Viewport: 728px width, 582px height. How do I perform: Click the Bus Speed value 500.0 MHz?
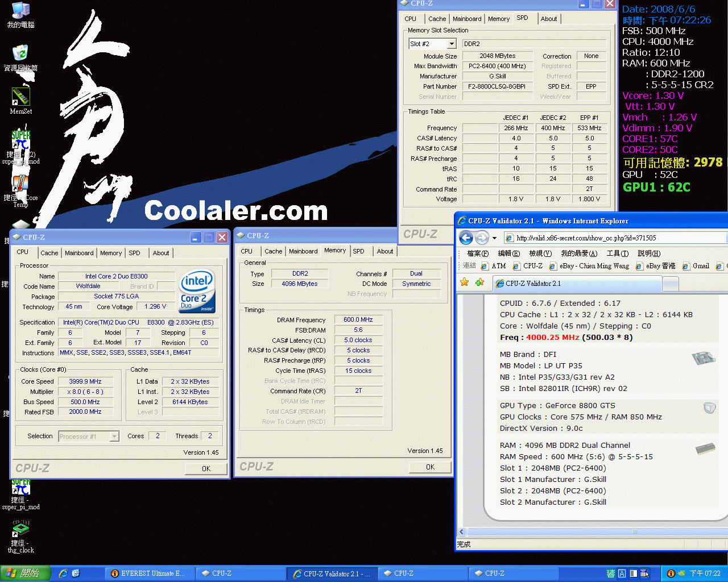[x=85, y=402]
